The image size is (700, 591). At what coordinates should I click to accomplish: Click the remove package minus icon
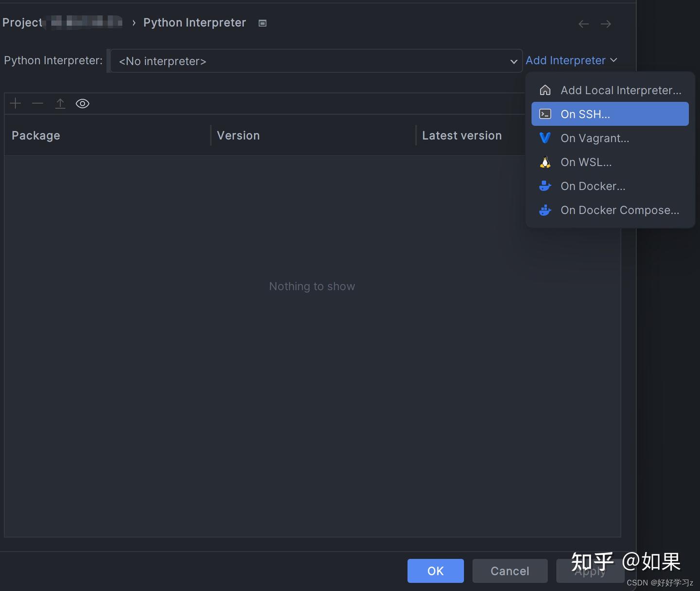[37, 103]
